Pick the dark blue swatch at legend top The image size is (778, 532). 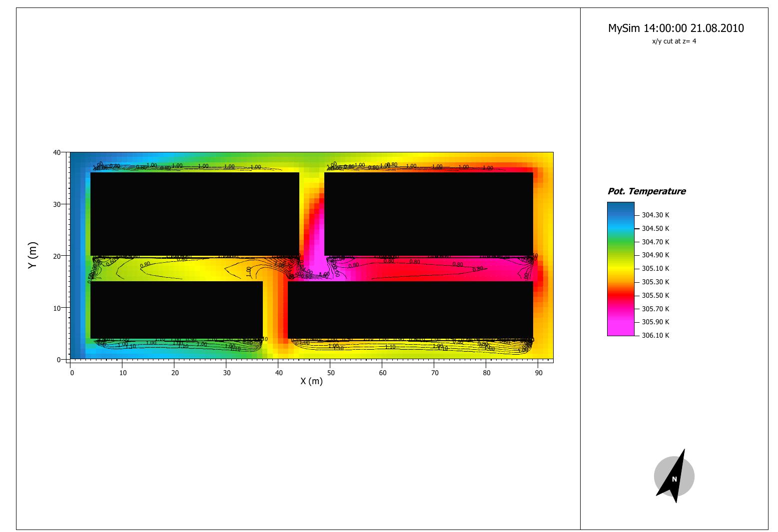(620, 207)
